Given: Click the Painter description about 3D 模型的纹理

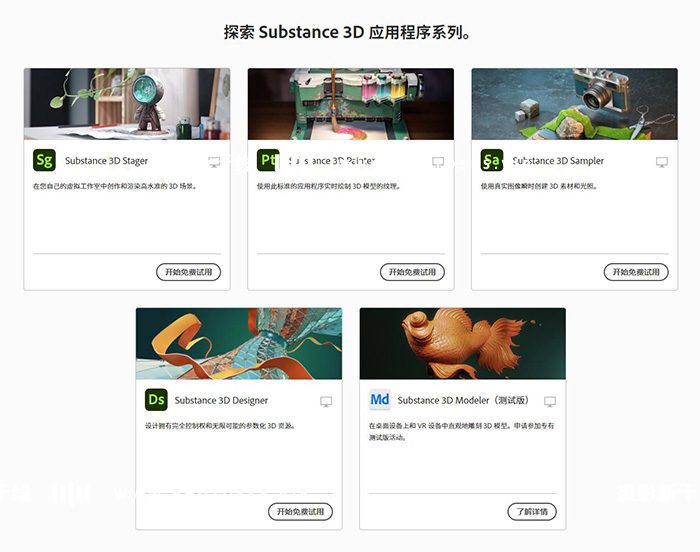Looking at the screenshot, I should 329,186.
